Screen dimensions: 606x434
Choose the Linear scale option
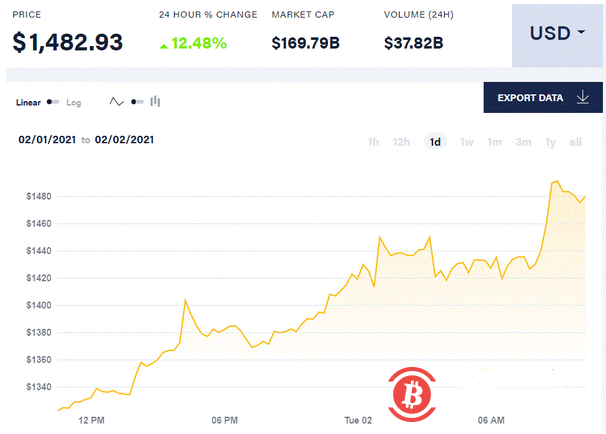coord(29,102)
